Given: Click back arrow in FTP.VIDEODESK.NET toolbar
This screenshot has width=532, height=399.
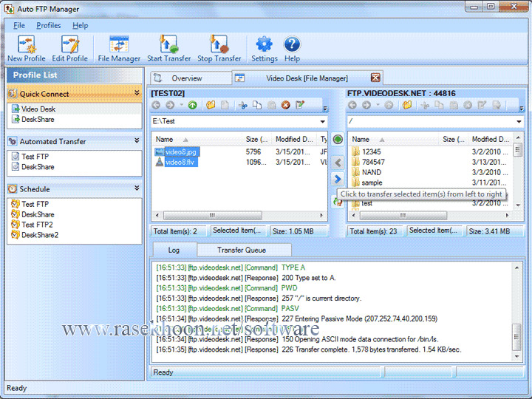Looking at the screenshot, I should pyautogui.click(x=352, y=105).
